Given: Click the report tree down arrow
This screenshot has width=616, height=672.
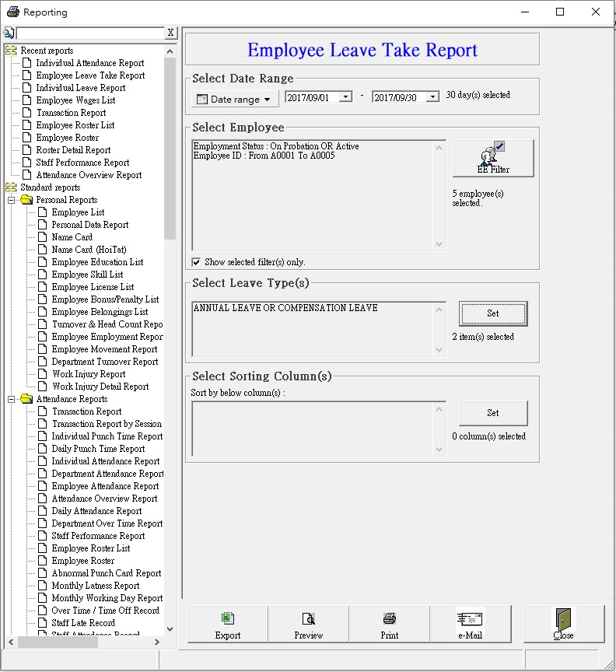Looking at the screenshot, I should (170, 629).
